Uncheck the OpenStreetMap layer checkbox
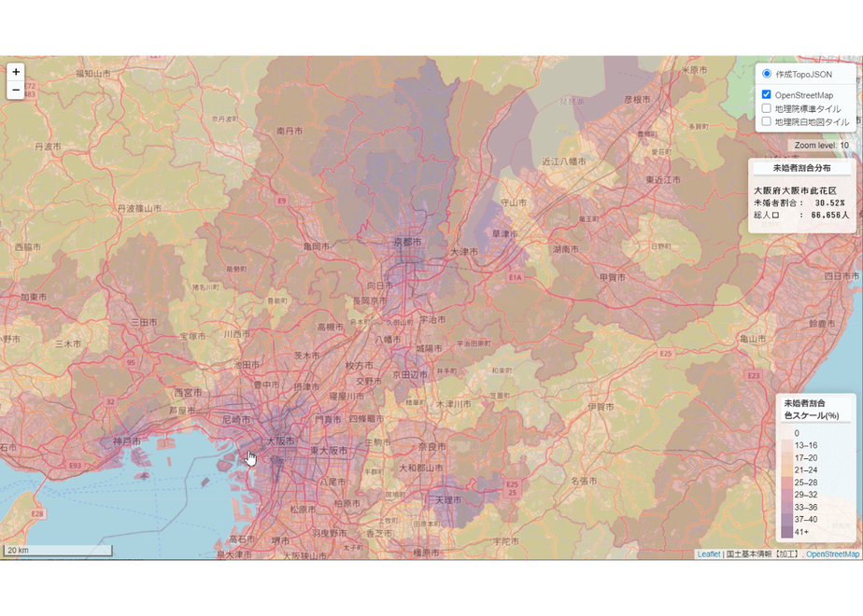863x616 pixels. [766, 94]
